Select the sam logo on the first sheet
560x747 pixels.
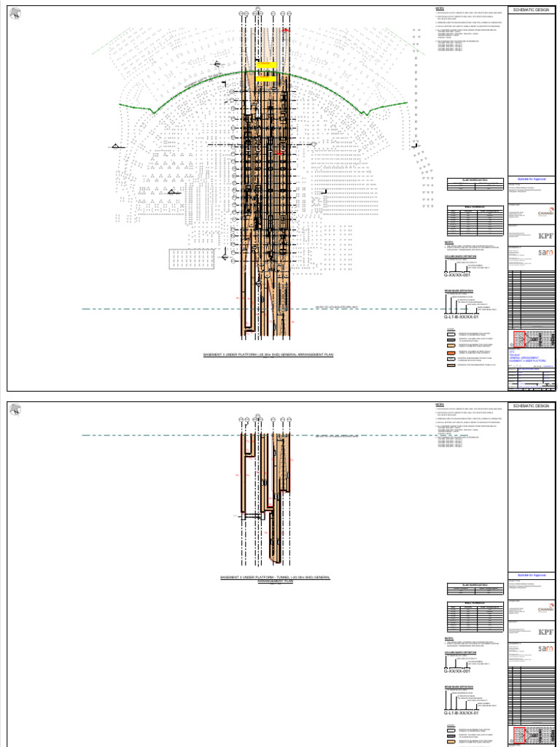click(x=546, y=252)
